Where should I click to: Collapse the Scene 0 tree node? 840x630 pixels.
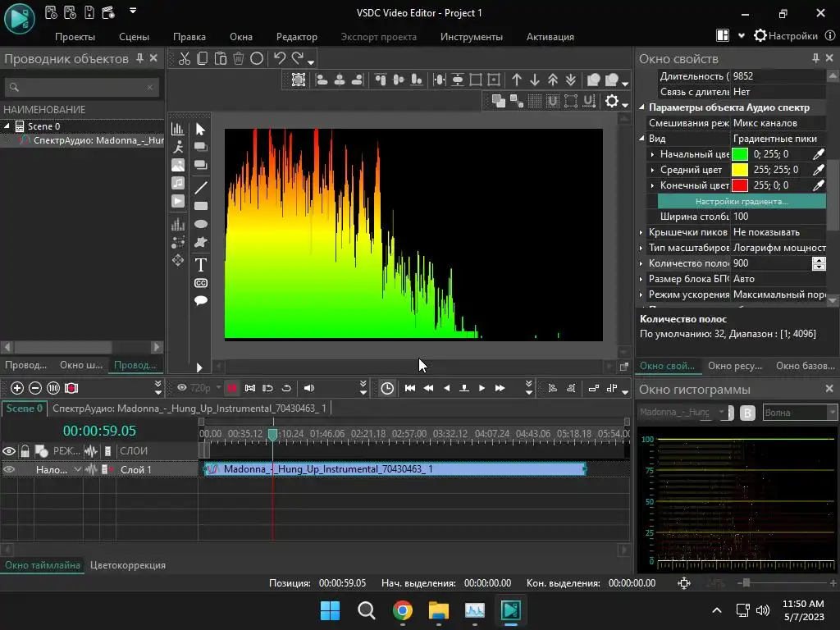coord(7,126)
